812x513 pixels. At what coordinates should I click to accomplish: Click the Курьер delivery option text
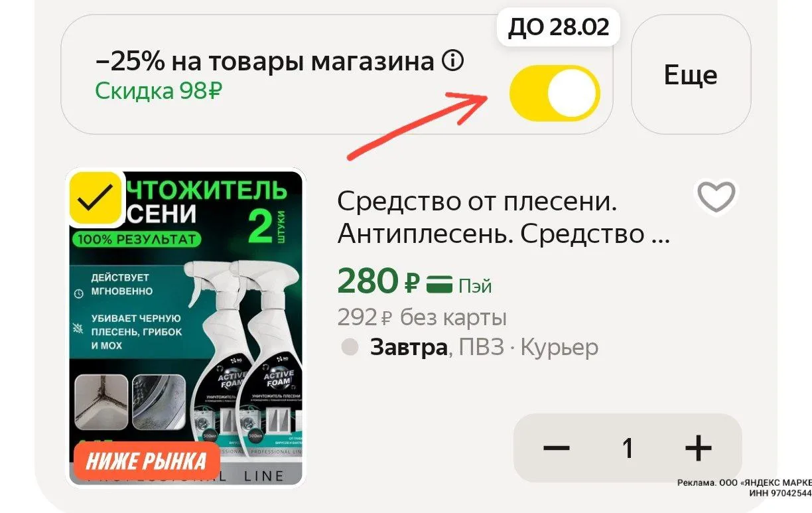click(x=560, y=346)
